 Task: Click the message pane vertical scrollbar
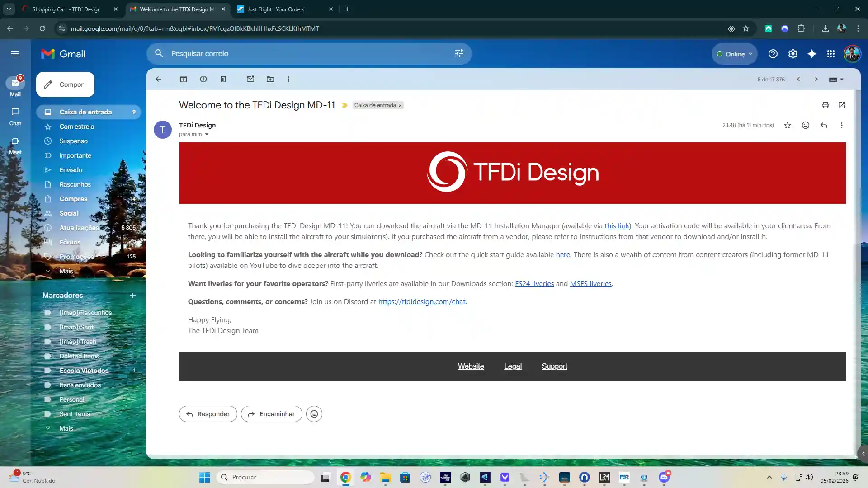(x=857, y=271)
